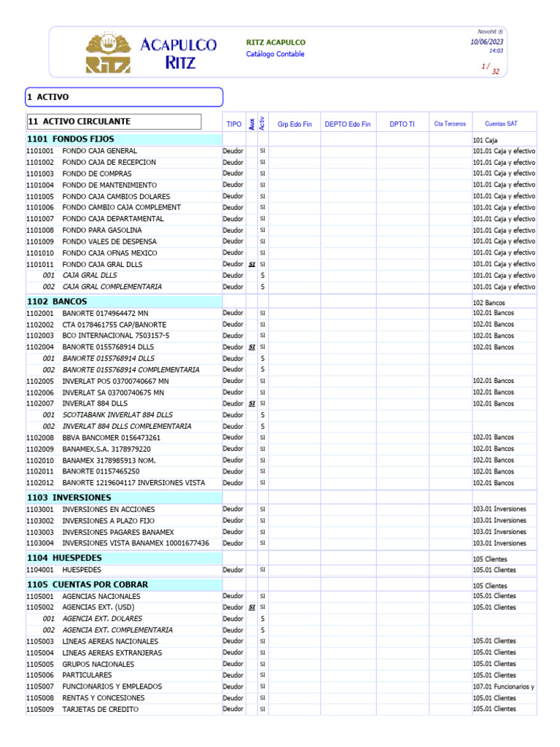The image size is (560, 747).
Task: Click account 'AGENCIAS EXT. (USD)'
Action: 98,608
